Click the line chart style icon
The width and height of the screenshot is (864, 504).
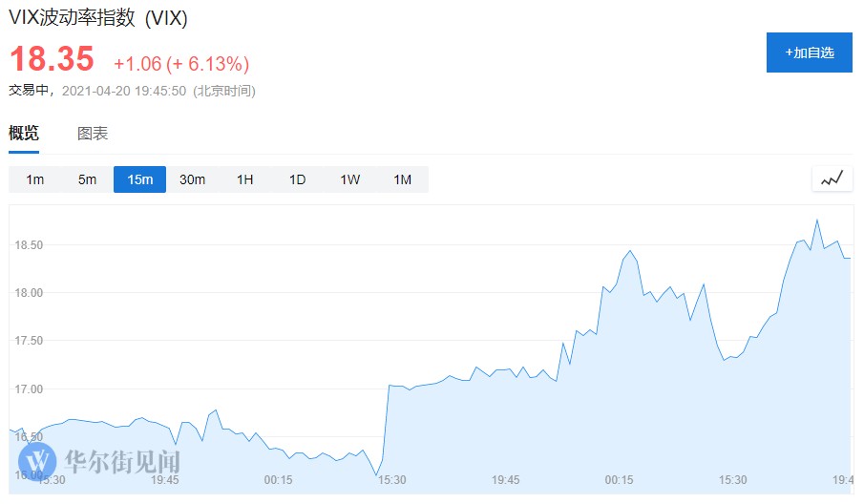(832, 178)
